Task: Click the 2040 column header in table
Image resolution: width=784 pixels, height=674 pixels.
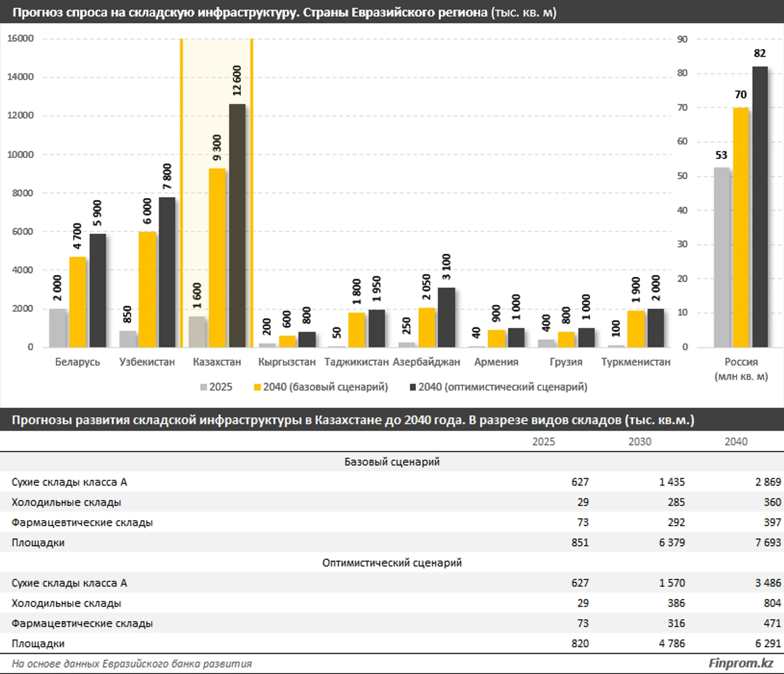Action: click(x=736, y=441)
